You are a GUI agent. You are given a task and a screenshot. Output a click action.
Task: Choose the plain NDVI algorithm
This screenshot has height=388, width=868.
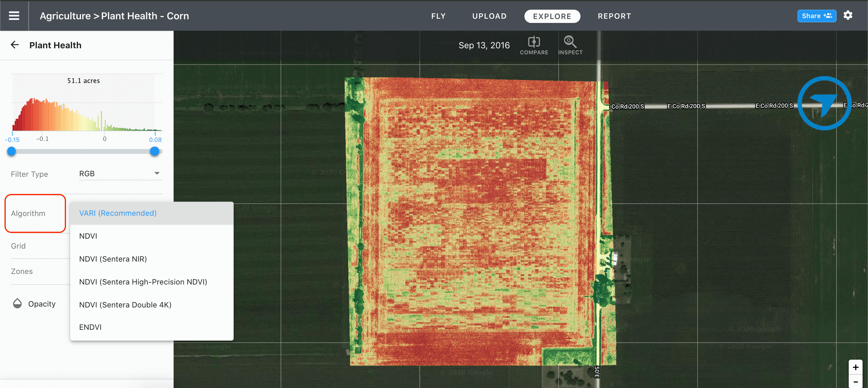coord(152,236)
